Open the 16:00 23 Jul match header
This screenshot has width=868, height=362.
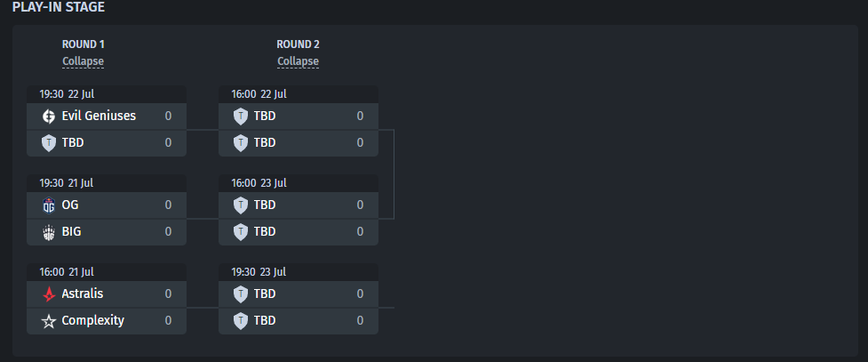pyautogui.click(x=299, y=183)
